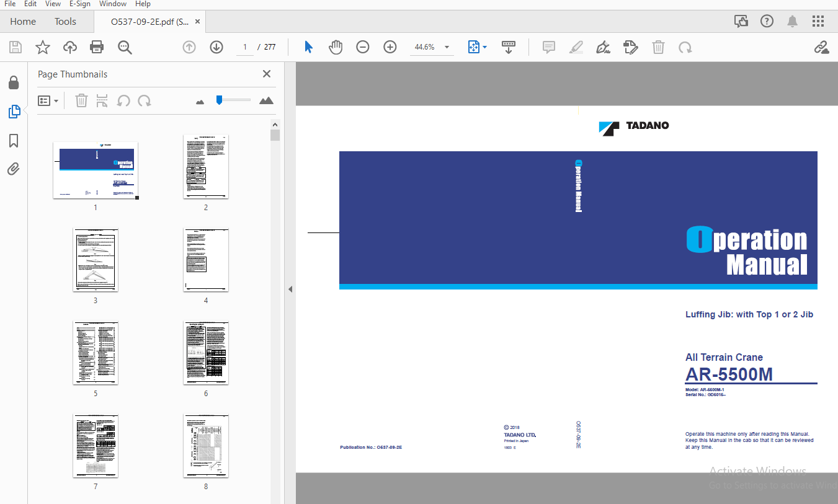Open the notifications bell
This screenshot has height=504, width=838.
[792, 21]
